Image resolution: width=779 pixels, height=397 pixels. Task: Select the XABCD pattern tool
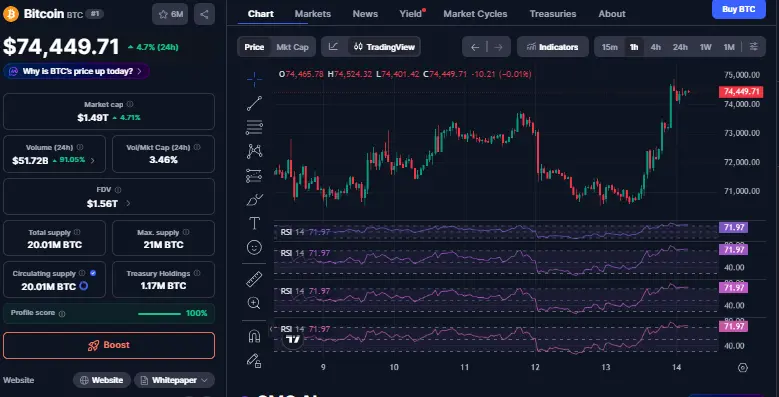[x=254, y=151]
